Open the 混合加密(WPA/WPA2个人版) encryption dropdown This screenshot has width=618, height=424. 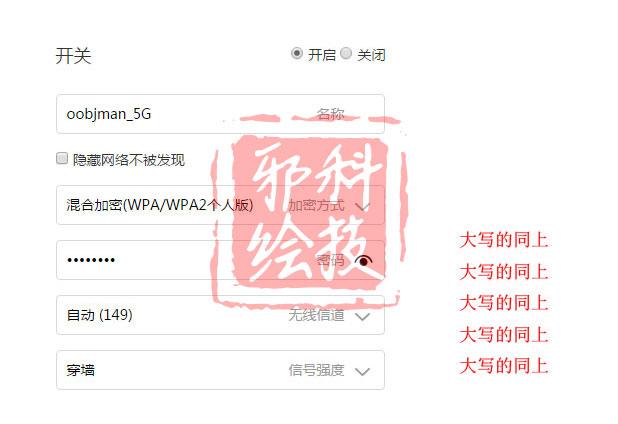click(x=220, y=205)
